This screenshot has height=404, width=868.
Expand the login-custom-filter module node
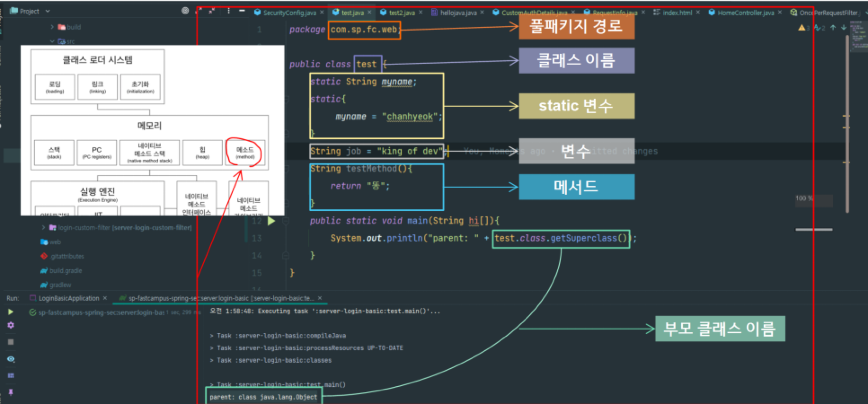(43, 227)
